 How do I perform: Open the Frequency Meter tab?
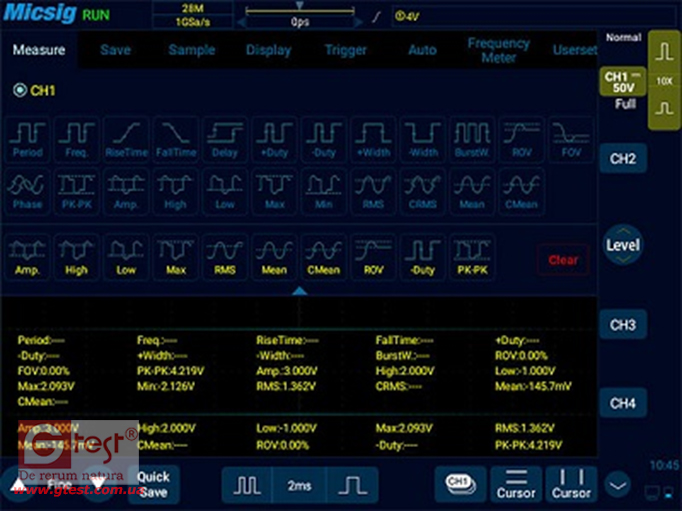pos(498,50)
